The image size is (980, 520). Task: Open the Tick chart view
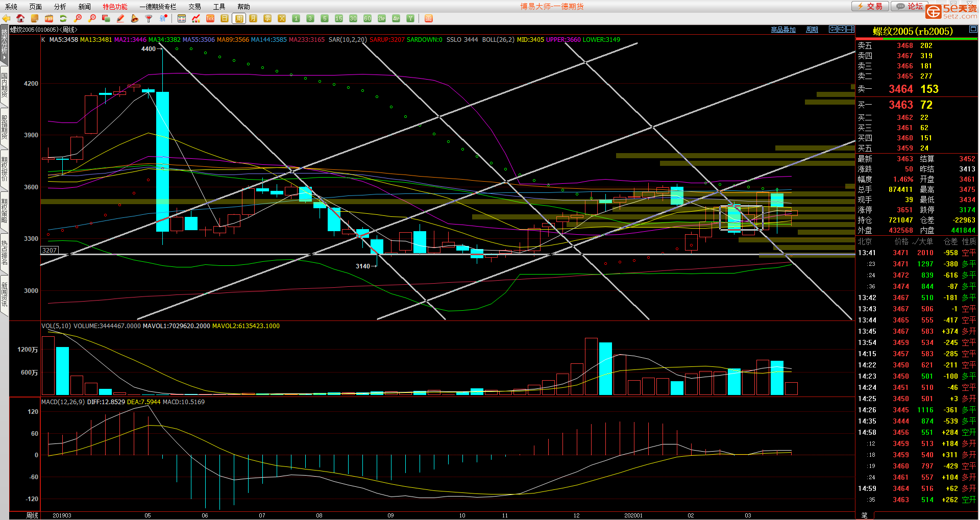tap(210, 18)
